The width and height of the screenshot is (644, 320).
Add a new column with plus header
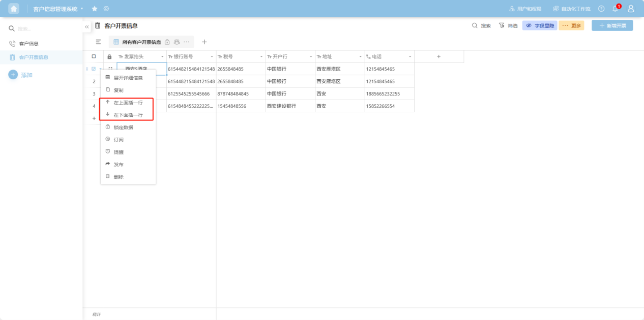point(438,56)
